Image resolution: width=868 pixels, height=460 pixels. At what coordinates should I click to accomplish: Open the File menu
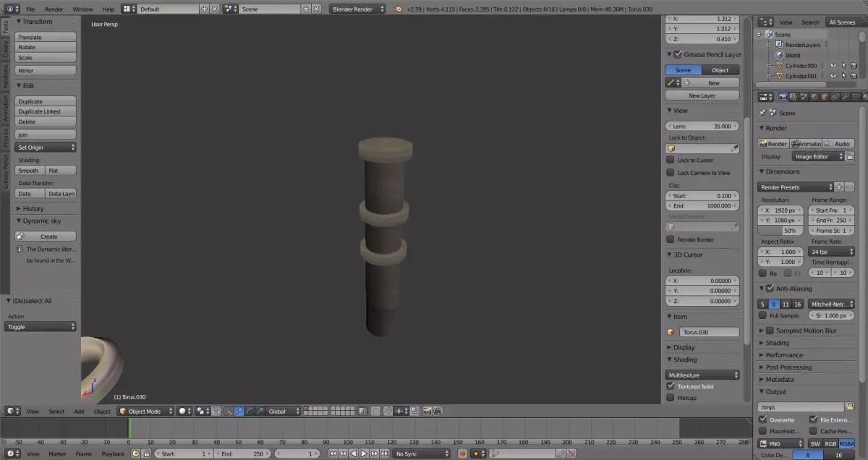click(x=30, y=9)
